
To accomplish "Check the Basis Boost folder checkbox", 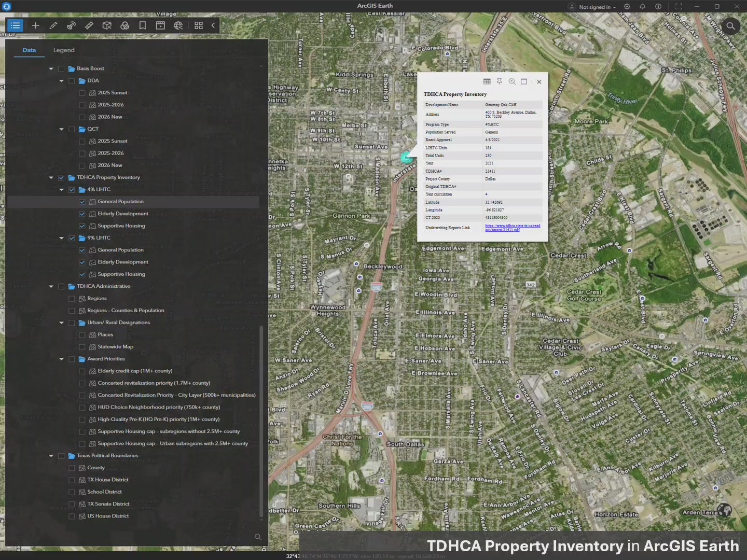I will (x=61, y=68).
